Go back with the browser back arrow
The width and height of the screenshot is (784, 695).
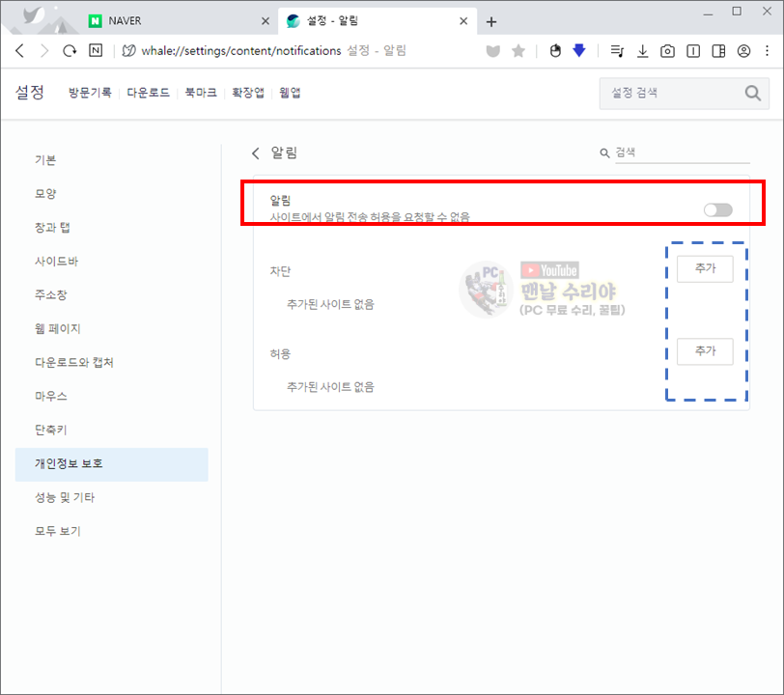pyautogui.click(x=20, y=50)
